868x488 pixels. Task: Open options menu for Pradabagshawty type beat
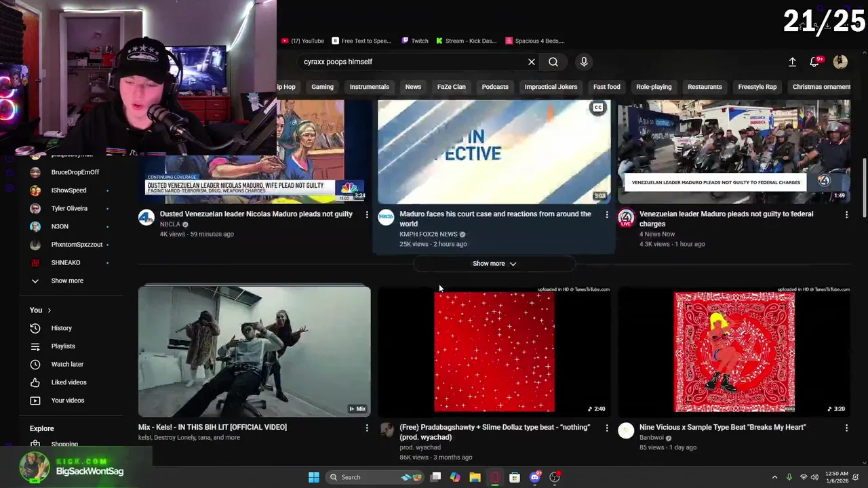point(607,428)
